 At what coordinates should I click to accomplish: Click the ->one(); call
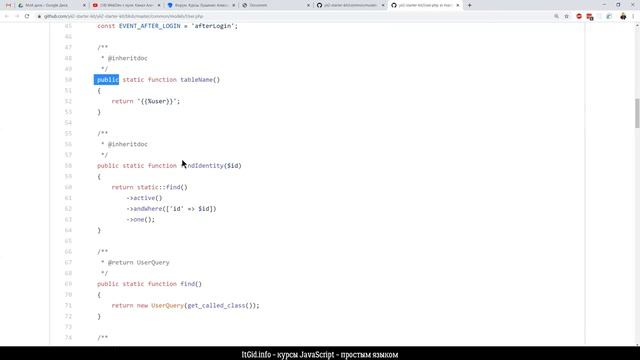point(140,220)
